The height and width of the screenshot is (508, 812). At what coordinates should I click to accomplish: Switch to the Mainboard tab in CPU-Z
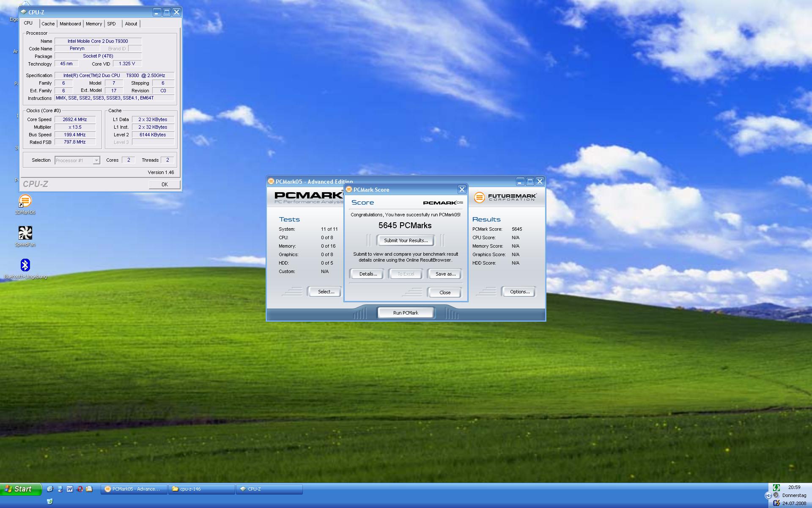click(x=70, y=24)
